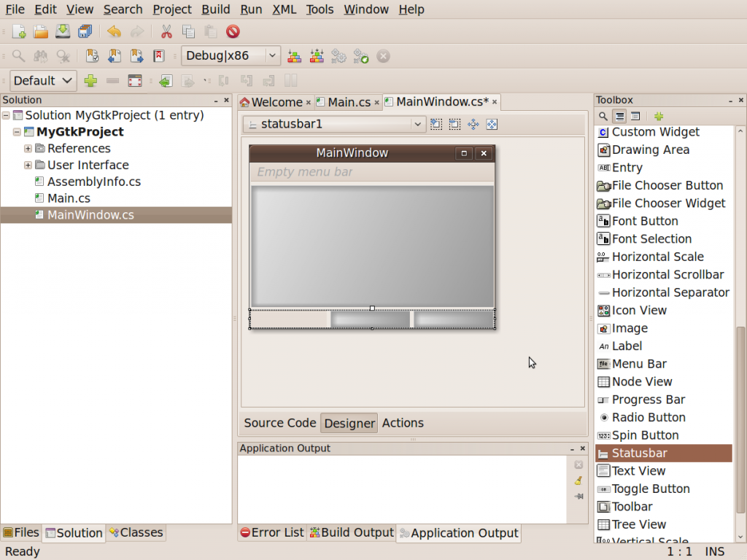
Task: Click the red Delete prohibition icon
Action: coord(233,31)
